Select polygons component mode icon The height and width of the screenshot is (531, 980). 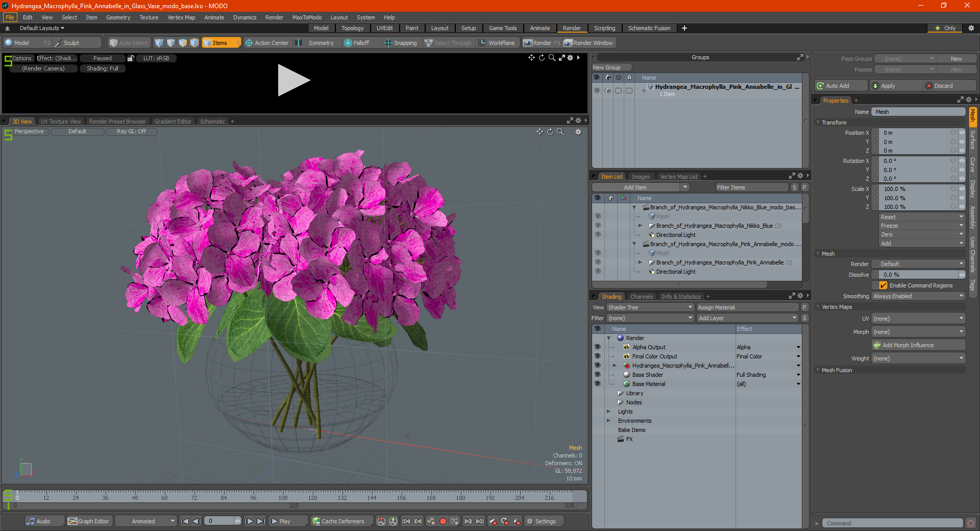tap(183, 43)
